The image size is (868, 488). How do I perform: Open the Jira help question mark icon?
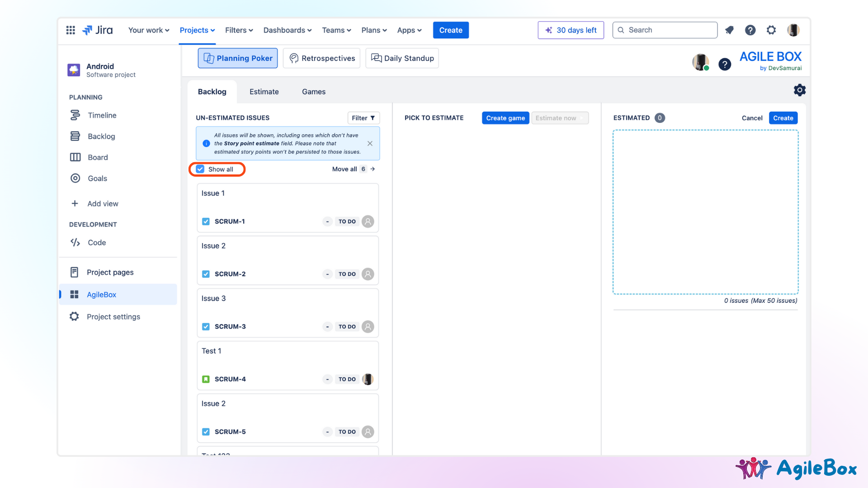[750, 30]
